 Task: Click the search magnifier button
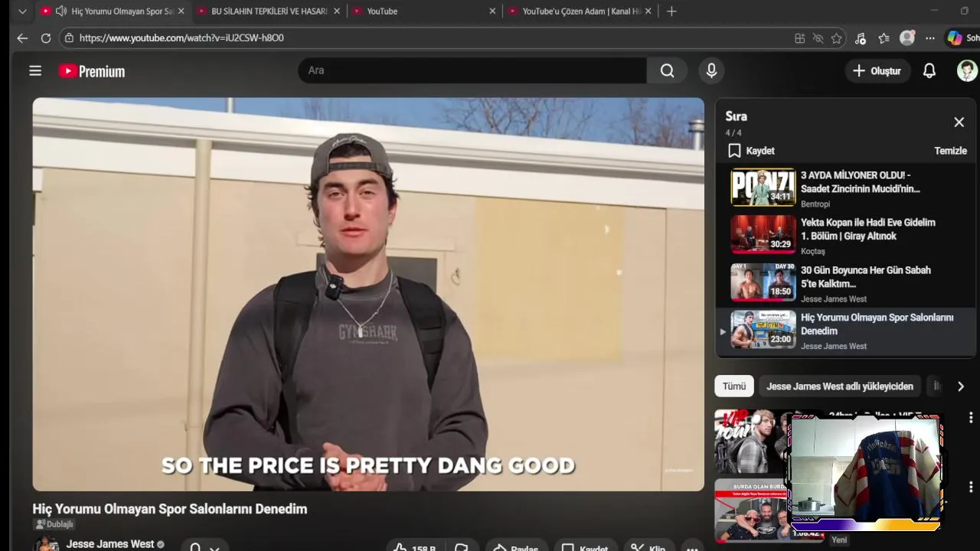[668, 70]
